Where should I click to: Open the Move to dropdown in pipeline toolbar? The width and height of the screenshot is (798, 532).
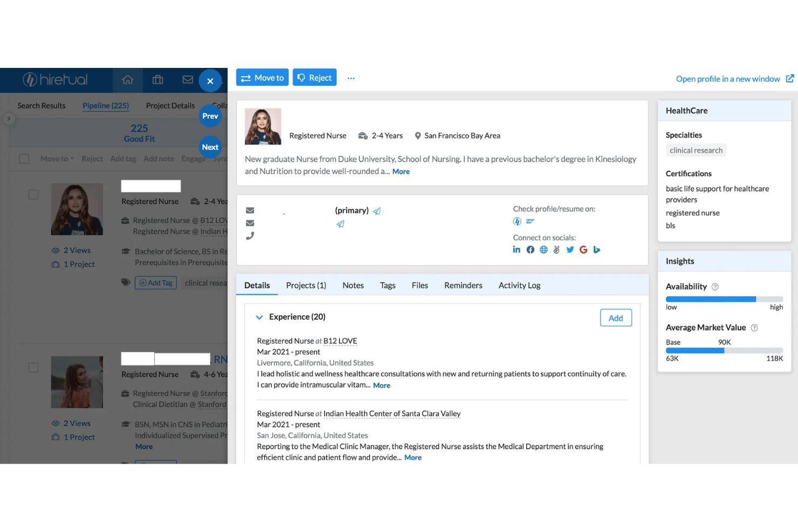click(x=57, y=158)
